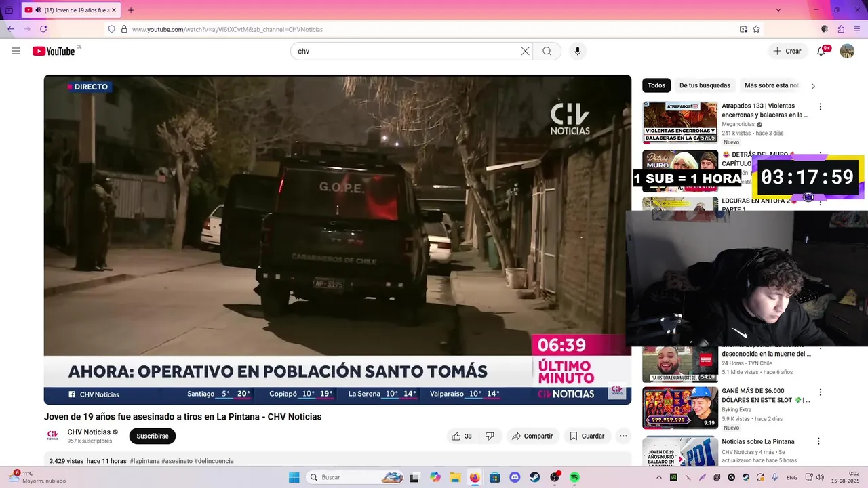Image resolution: width=868 pixels, height=488 pixels.
Task: Open the 24 Horas TVN video thumbnail
Action: pos(680,365)
